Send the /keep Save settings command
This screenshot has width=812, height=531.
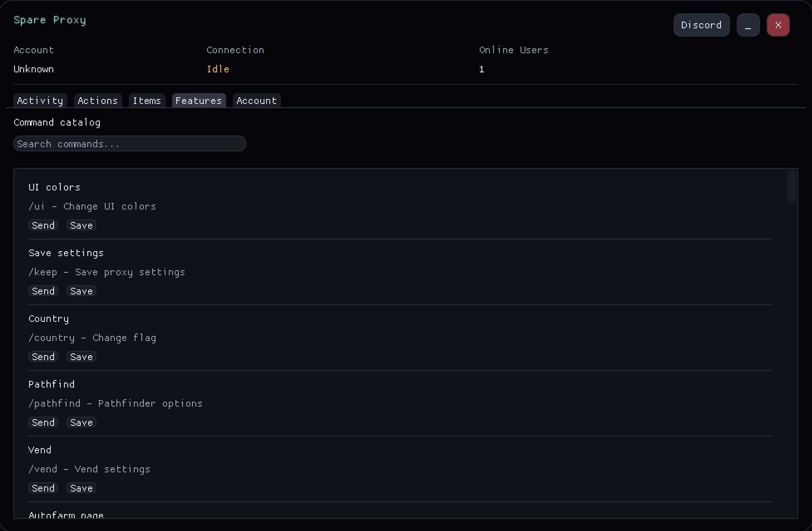43,291
